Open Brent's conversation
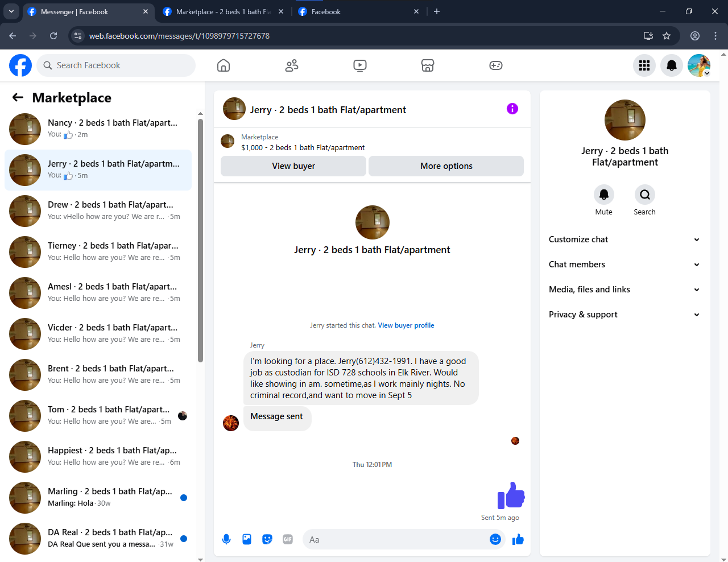Image resolution: width=728 pixels, height=562 pixels. pos(98,375)
